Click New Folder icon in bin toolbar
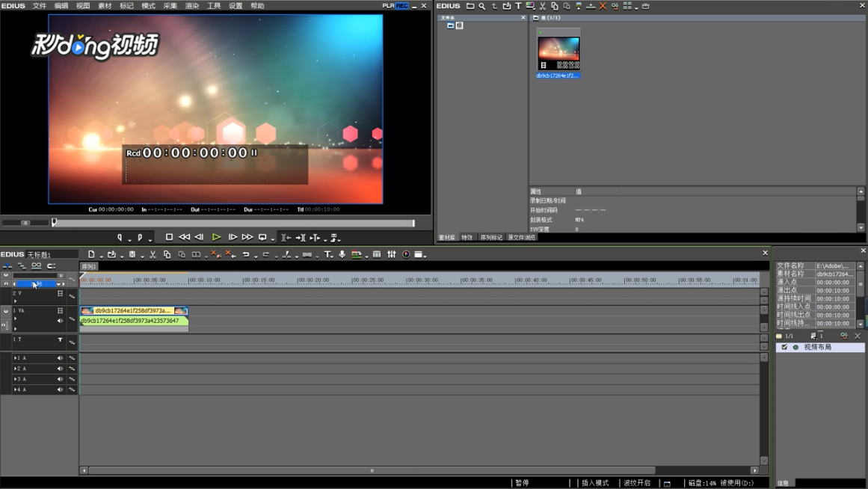The height and width of the screenshot is (489, 868). [x=470, y=6]
